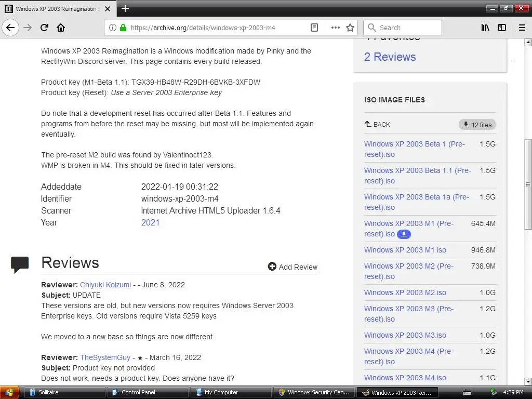Click the page scrollbar up arrow

528,43
